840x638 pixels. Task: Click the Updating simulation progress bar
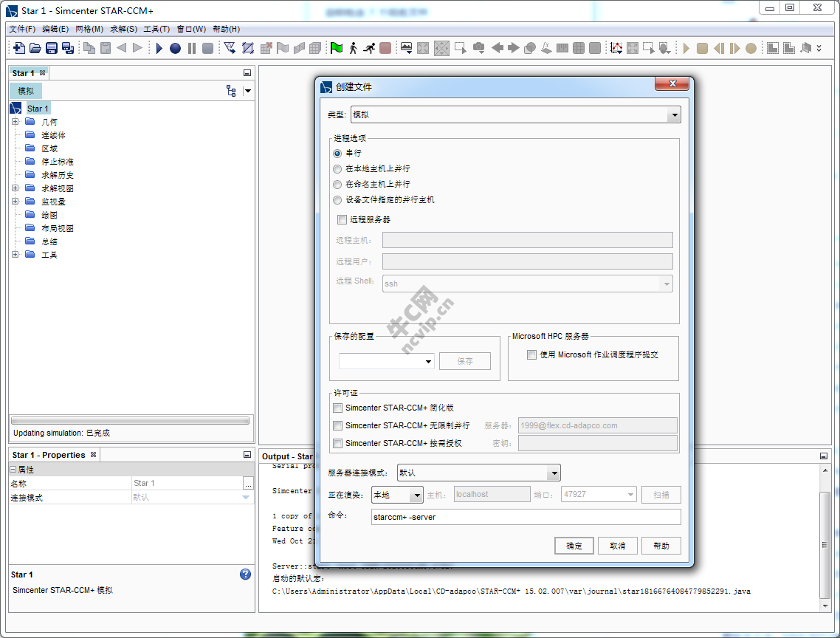pyautogui.click(x=130, y=421)
